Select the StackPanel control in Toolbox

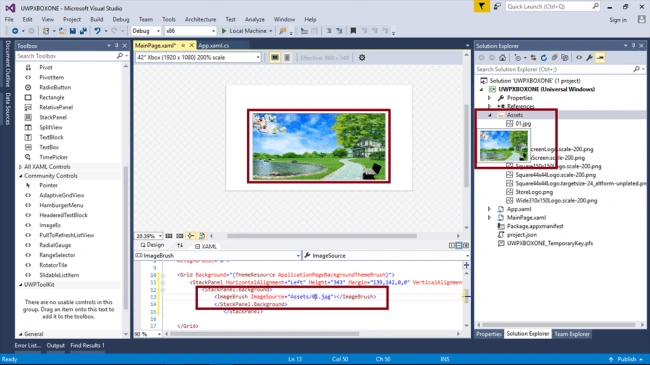[x=53, y=117]
